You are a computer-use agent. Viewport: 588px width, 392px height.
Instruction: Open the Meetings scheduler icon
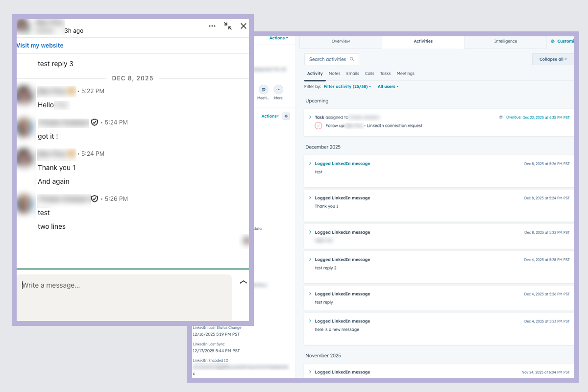263,90
